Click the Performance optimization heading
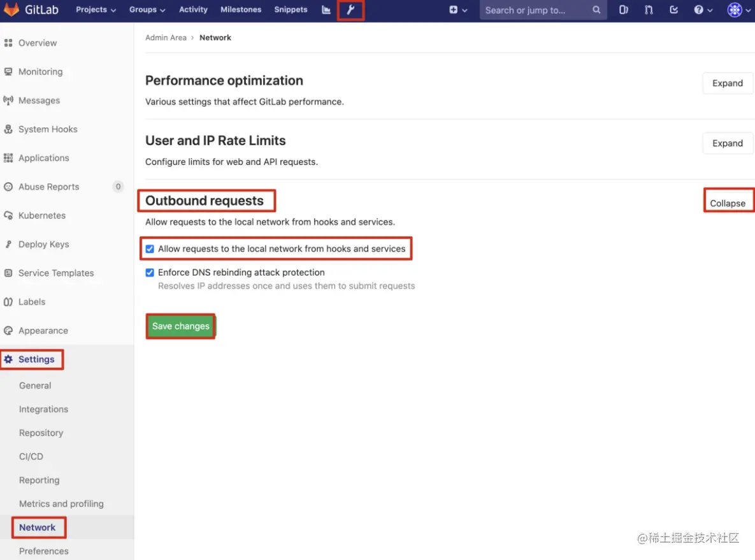The height and width of the screenshot is (560, 755). click(x=224, y=80)
